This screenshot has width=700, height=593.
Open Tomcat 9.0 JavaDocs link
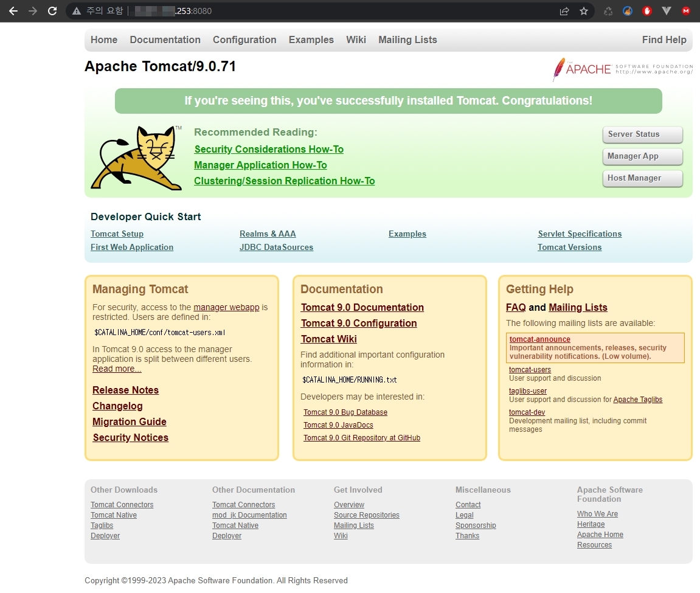(338, 425)
